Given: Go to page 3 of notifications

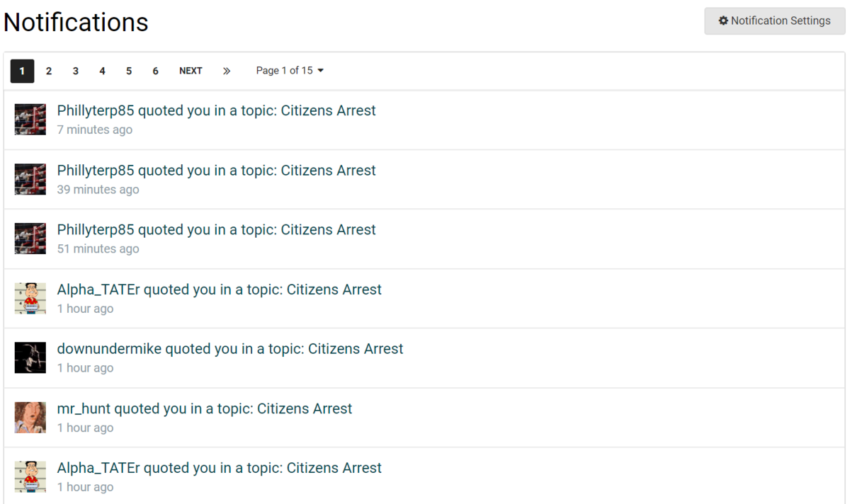Looking at the screenshot, I should (x=75, y=71).
